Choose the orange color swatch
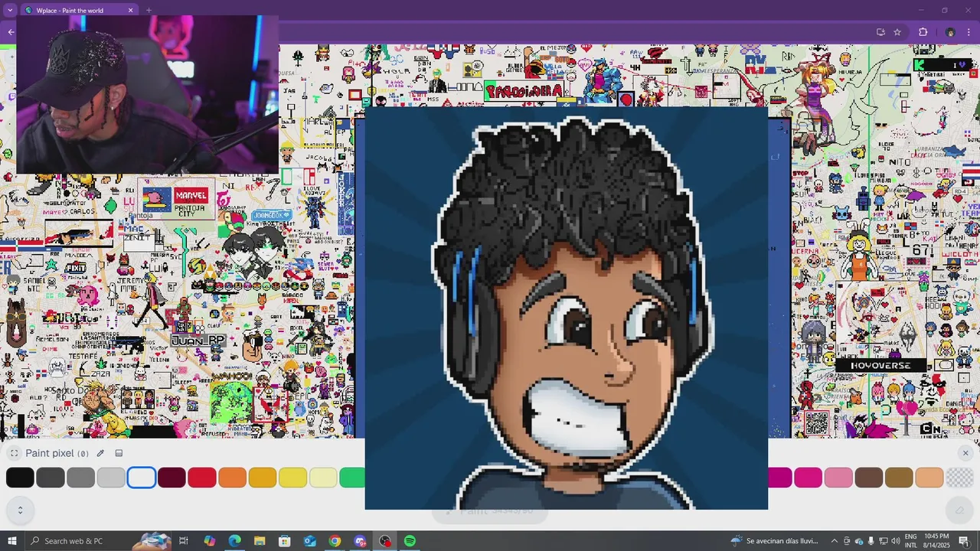 pyautogui.click(x=232, y=478)
